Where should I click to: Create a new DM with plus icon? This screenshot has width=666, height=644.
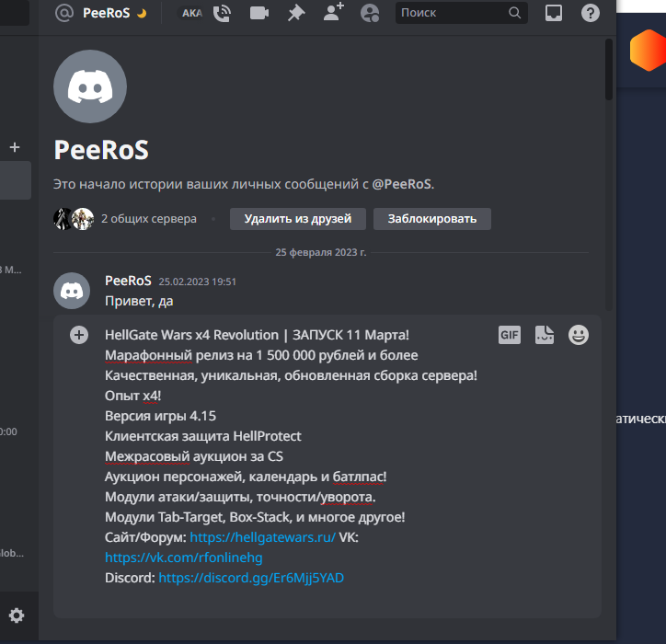15,147
